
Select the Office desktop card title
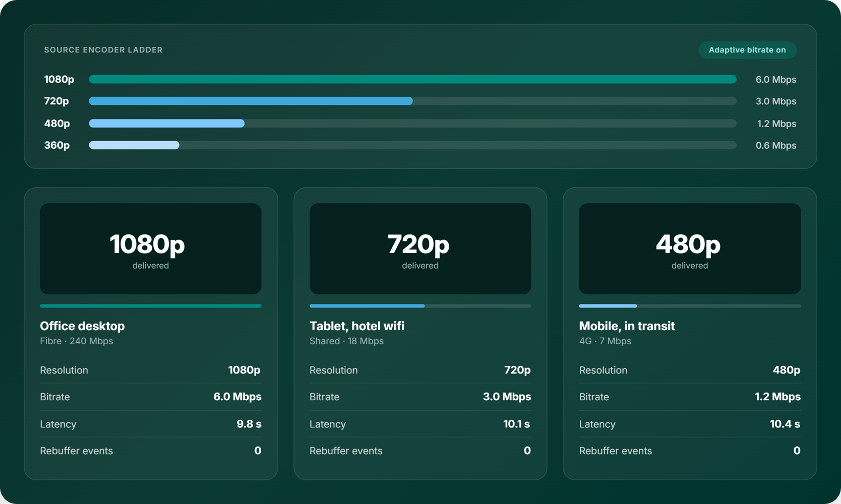[82, 326]
